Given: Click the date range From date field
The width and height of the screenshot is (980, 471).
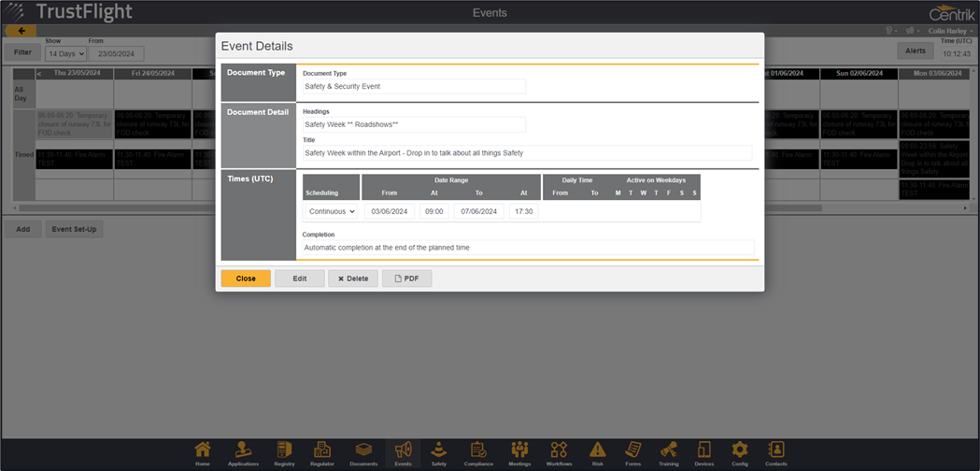Looking at the screenshot, I should (x=389, y=211).
